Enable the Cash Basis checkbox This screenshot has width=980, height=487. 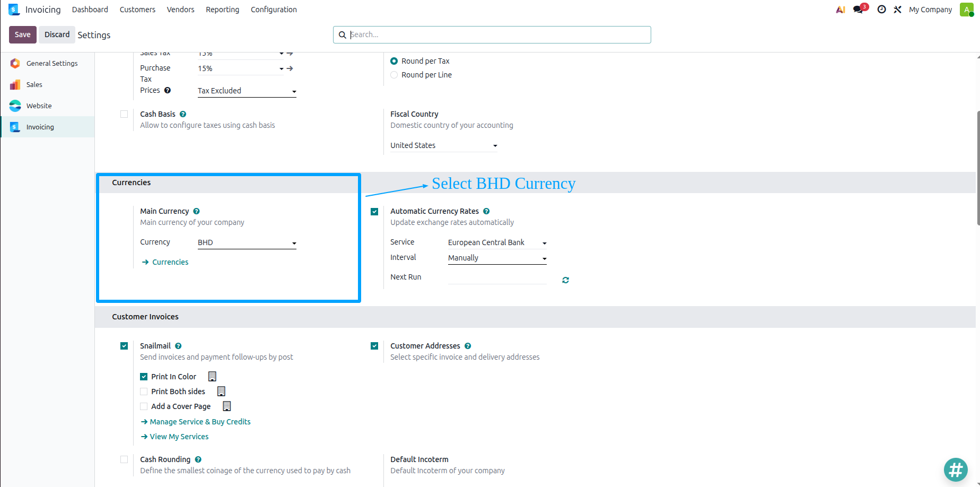pyautogui.click(x=124, y=114)
